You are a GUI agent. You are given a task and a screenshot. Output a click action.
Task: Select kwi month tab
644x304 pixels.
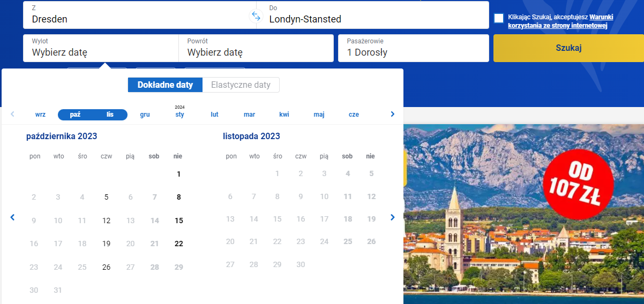click(284, 115)
